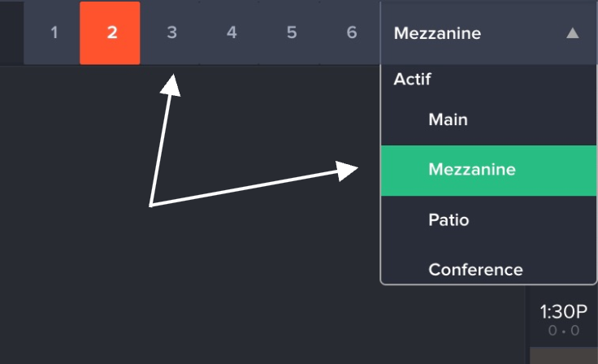Click the 1:30P time slot label
The height and width of the screenshot is (364, 598).
tap(563, 312)
